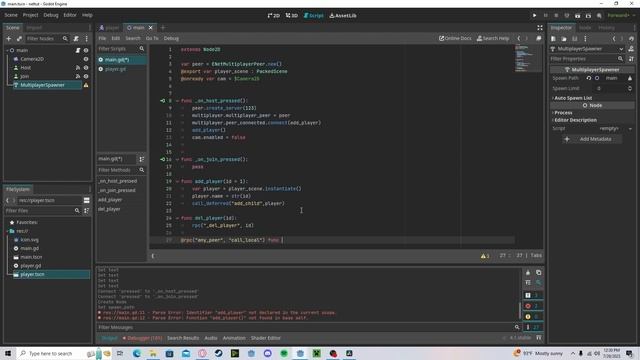Open the script warnings list from status bar
640x360 pixels.
point(485,256)
